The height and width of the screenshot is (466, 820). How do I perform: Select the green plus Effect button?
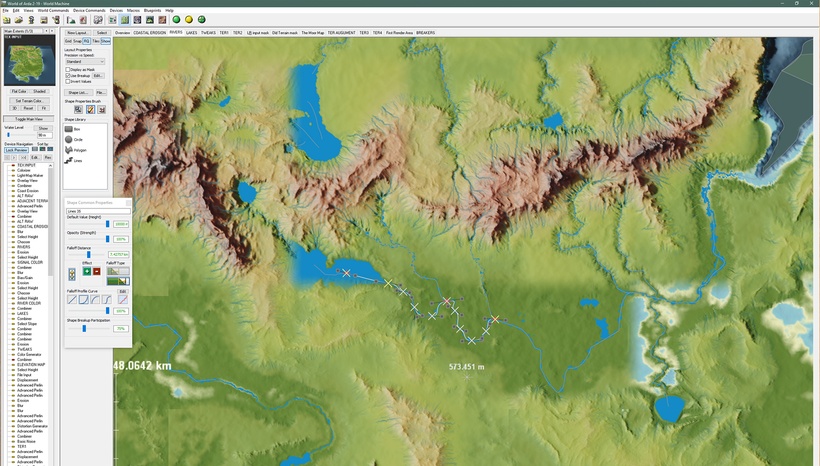pos(87,271)
